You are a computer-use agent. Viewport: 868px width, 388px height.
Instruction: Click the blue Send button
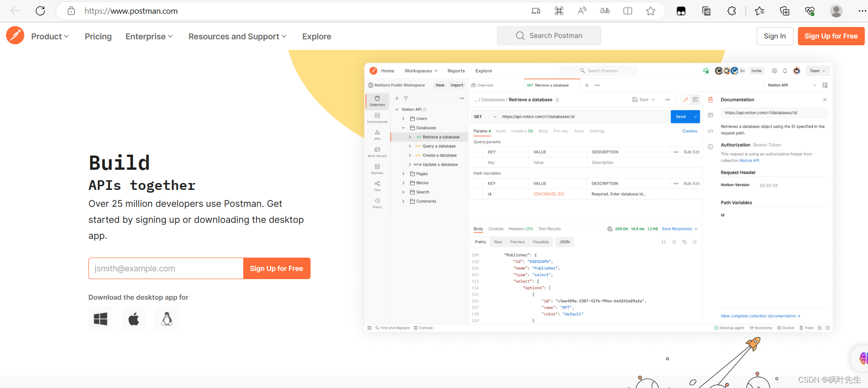(x=681, y=117)
